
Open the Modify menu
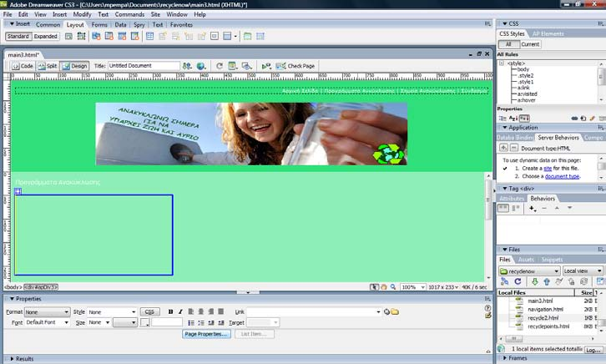click(x=83, y=14)
